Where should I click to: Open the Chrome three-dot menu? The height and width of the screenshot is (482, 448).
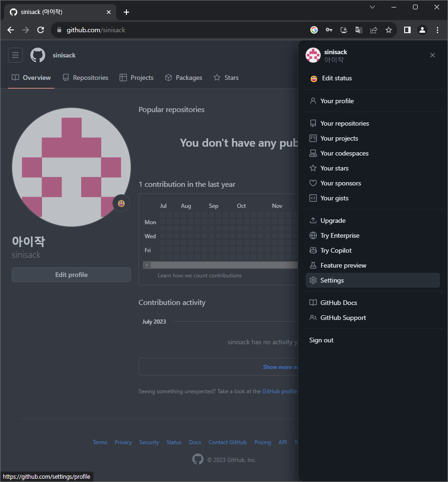tap(437, 30)
